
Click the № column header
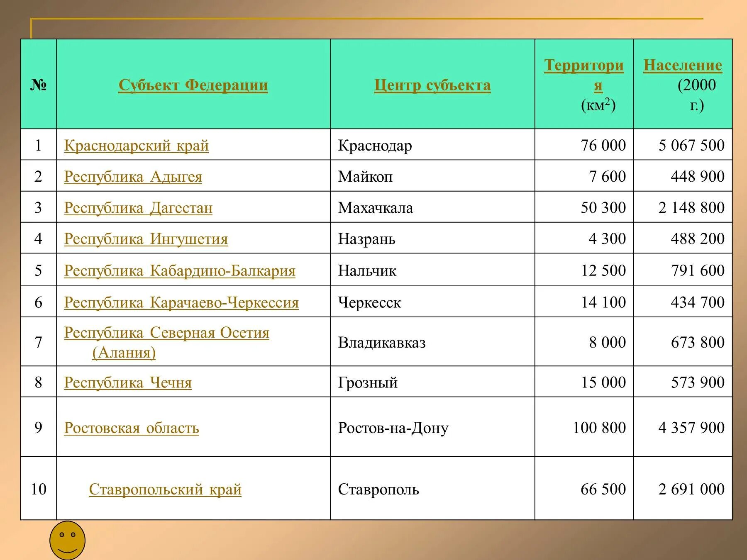(39, 84)
